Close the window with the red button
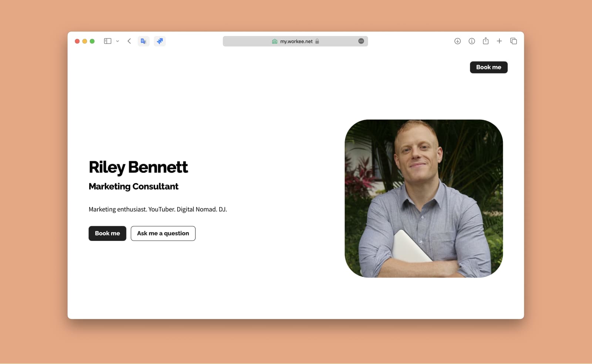592x364 pixels. pos(77,41)
